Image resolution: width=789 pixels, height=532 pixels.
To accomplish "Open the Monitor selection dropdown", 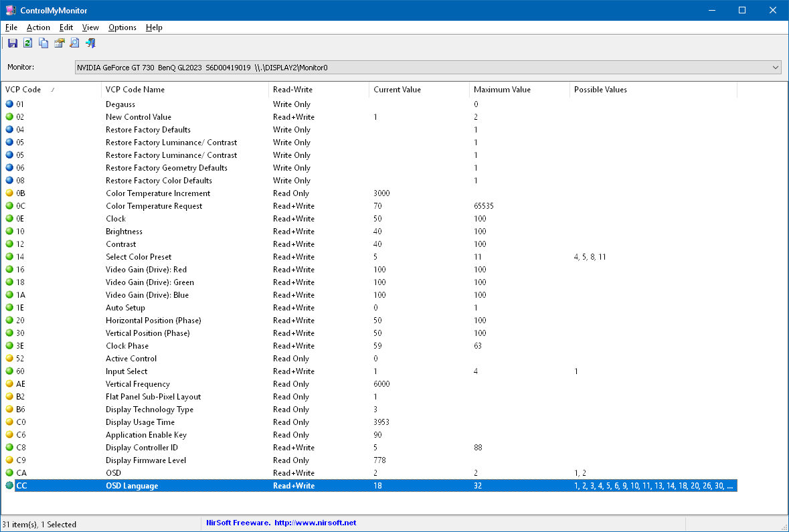I will (428, 68).
